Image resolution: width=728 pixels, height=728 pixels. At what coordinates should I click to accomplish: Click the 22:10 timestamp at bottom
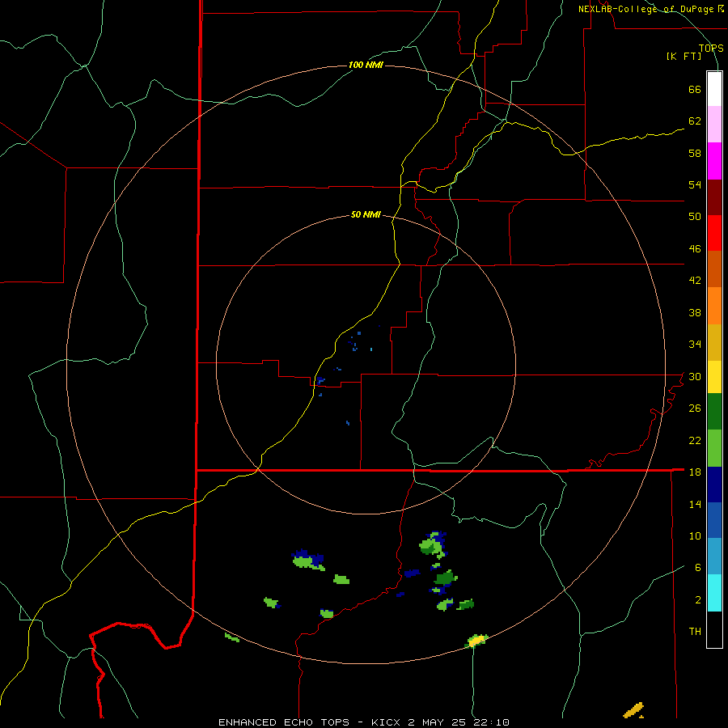(x=491, y=722)
